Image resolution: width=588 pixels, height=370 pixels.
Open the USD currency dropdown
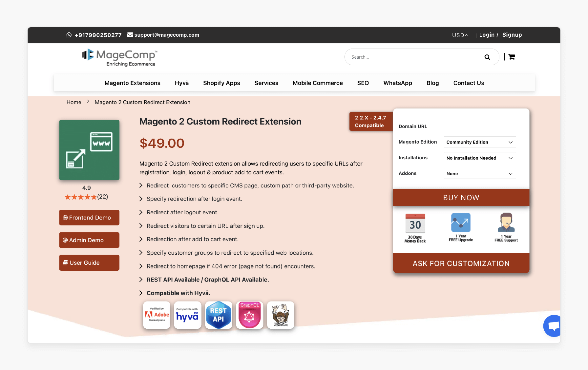[x=460, y=35]
